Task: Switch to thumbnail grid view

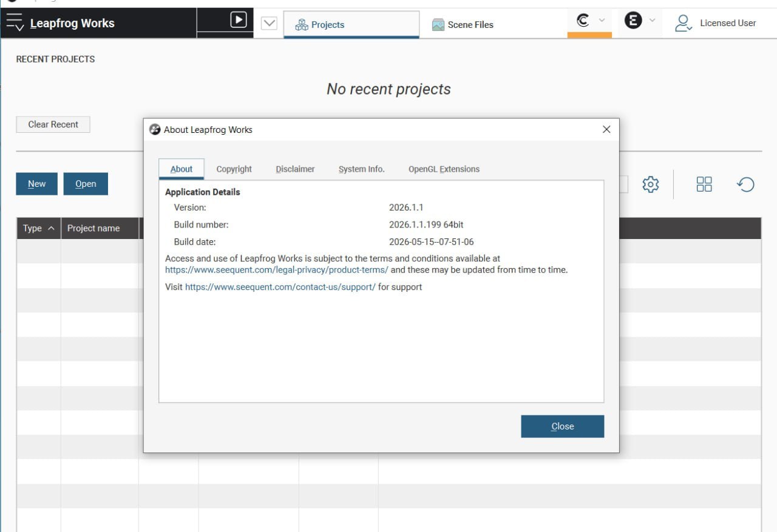Action: click(x=704, y=184)
